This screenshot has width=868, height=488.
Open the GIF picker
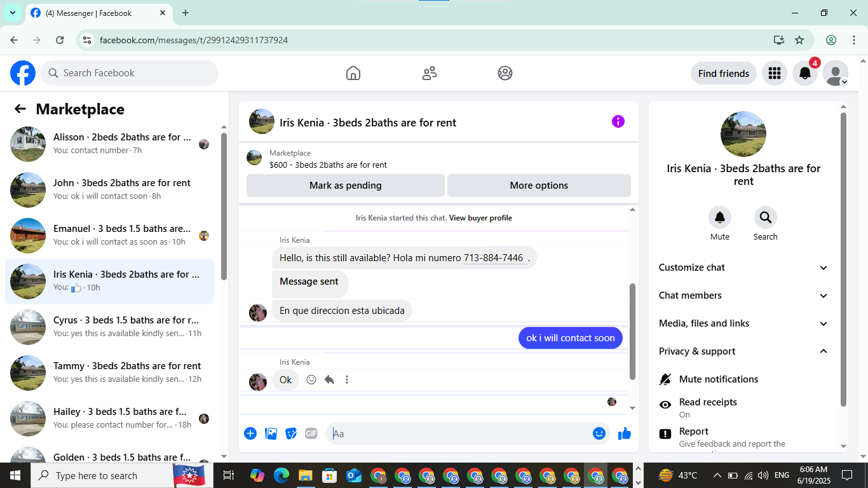(311, 433)
